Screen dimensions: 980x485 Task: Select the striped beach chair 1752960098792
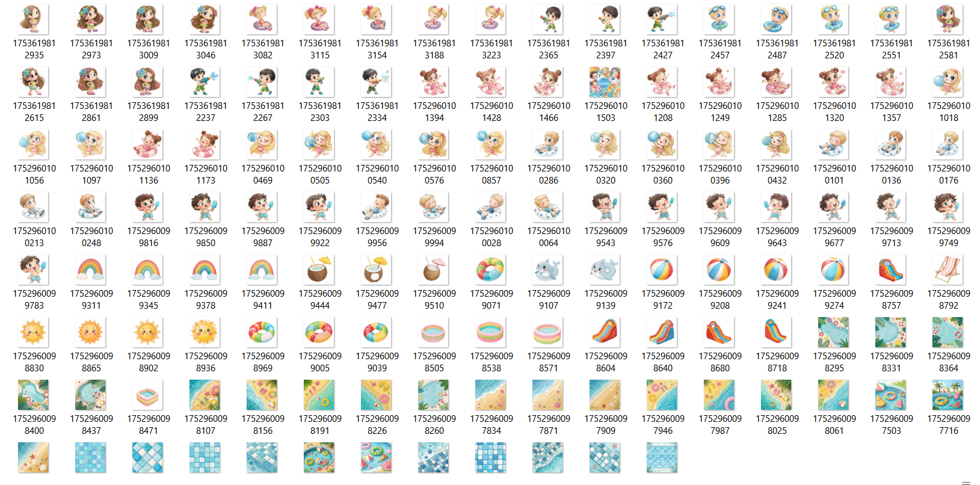tap(948, 270)
